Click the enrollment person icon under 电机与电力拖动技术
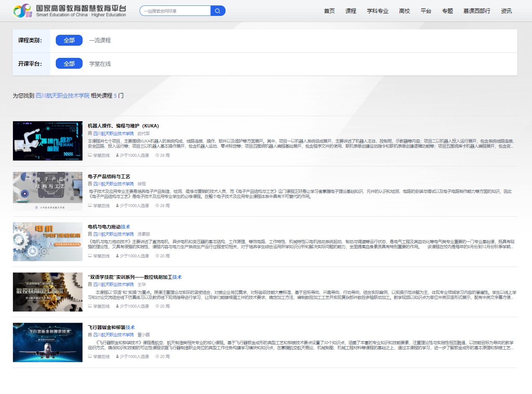 (x=117, y=256)
